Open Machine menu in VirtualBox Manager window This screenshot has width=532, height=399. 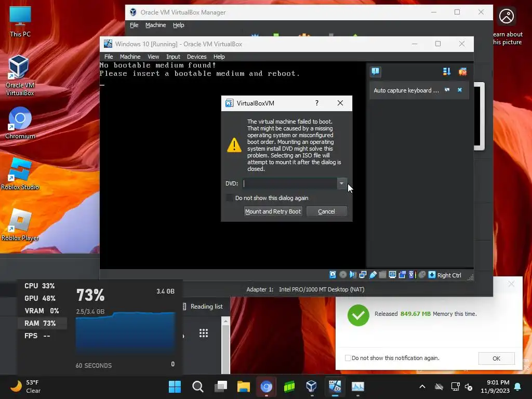click(x=156, y=25)
